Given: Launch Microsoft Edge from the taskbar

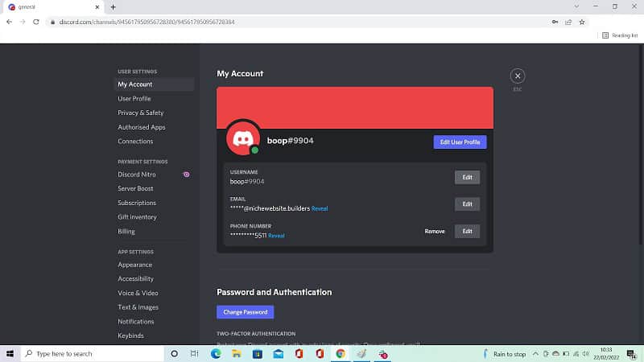Looking at the screenshot, I should click(x=216, y=353).
